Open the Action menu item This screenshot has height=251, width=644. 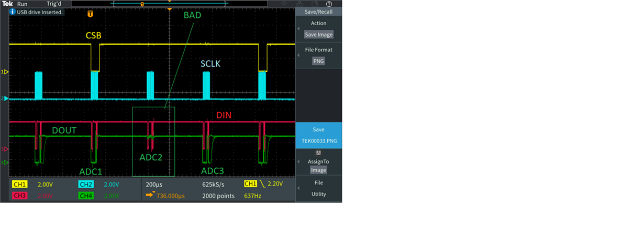(x=318, y=29)
